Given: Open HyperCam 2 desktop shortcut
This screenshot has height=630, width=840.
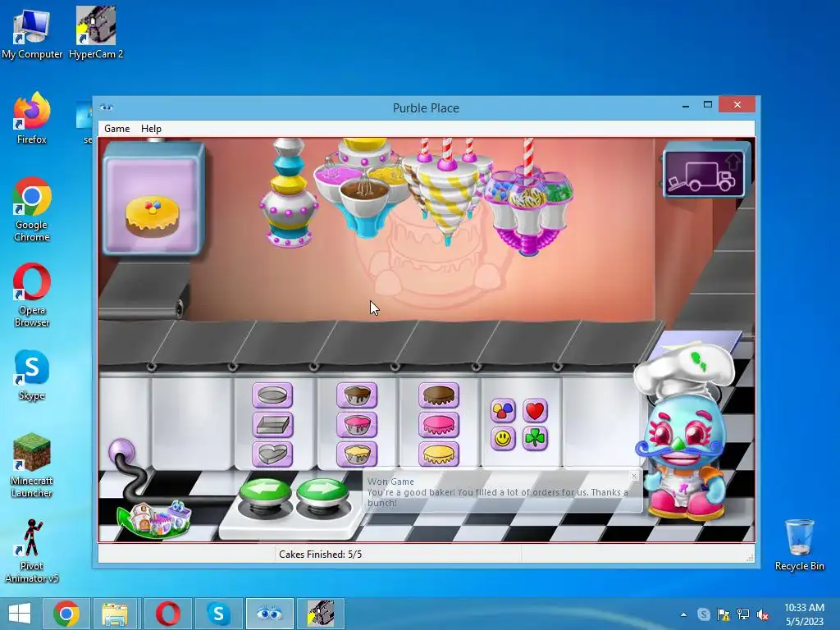Looking at the screenshot, I should (x=96, y=34).
